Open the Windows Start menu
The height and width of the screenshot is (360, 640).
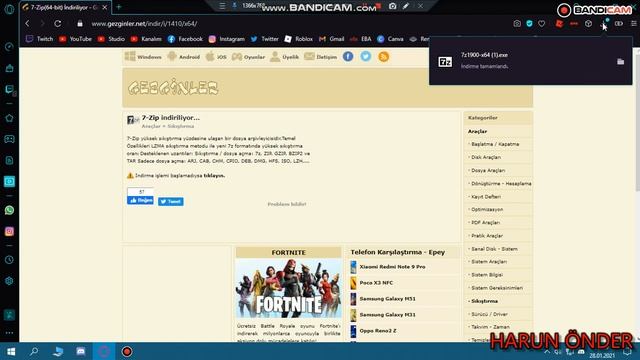[11, 351]
